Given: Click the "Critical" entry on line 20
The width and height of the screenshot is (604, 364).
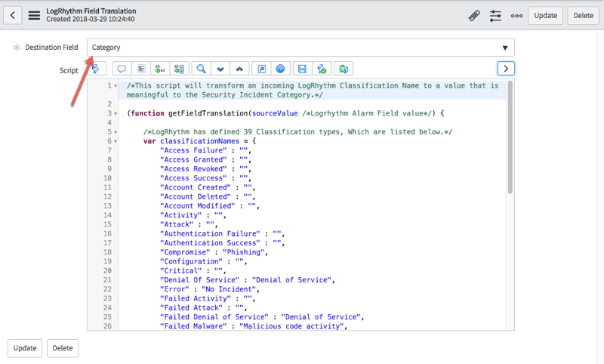Looking at the screenshot, I should (x=193, y=271).
